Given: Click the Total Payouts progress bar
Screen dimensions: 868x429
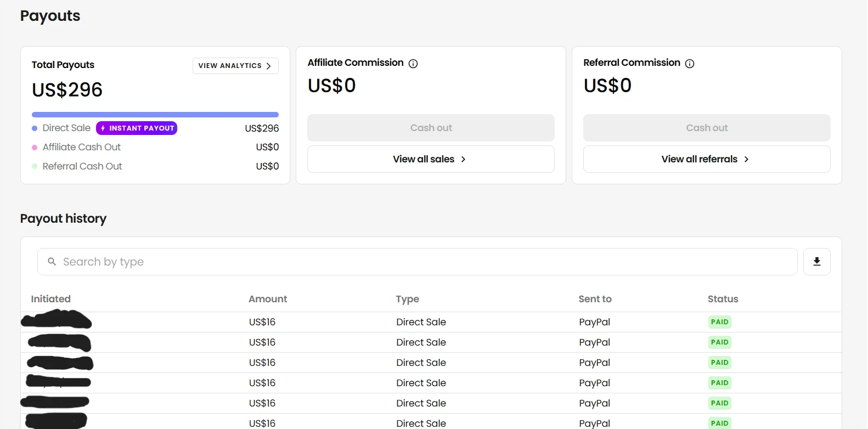Looking at the screenshot, I should click(x=155, y=115).
